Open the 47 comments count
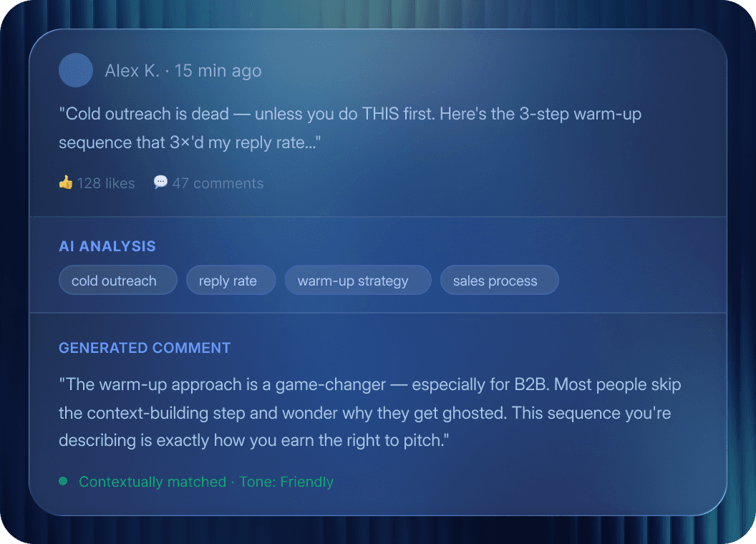 point(218,183)
